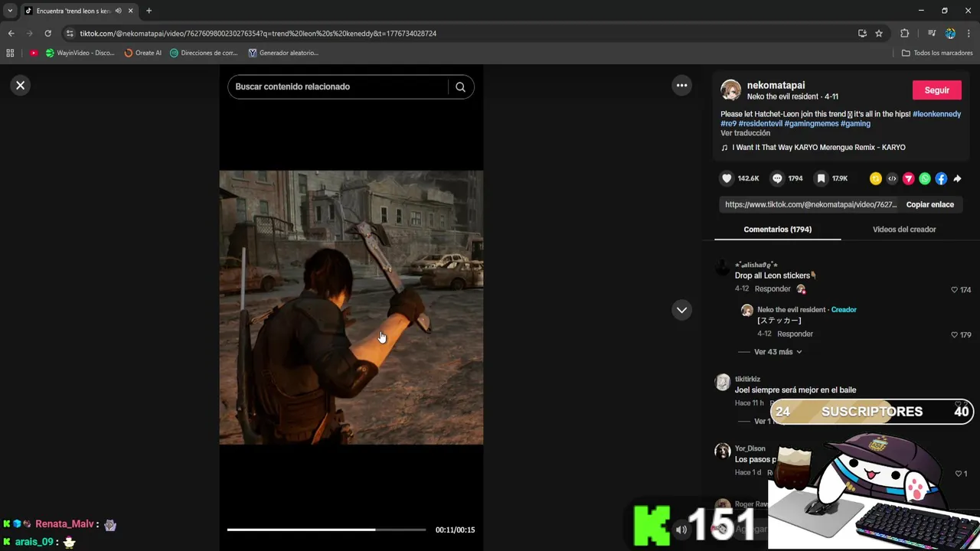Open the #leonkennedy hashtag link
Image resolution: width=980 pixels, height=551 pixels.
coord(936,114)
